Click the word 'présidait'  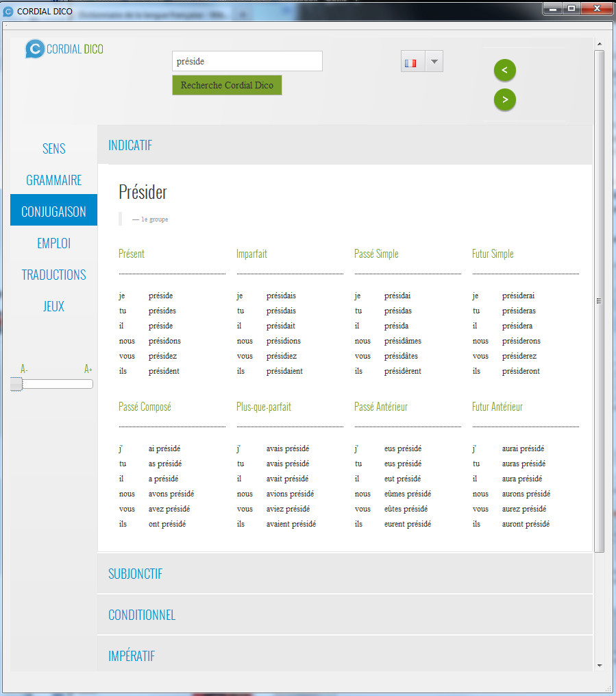click(281, 326)
